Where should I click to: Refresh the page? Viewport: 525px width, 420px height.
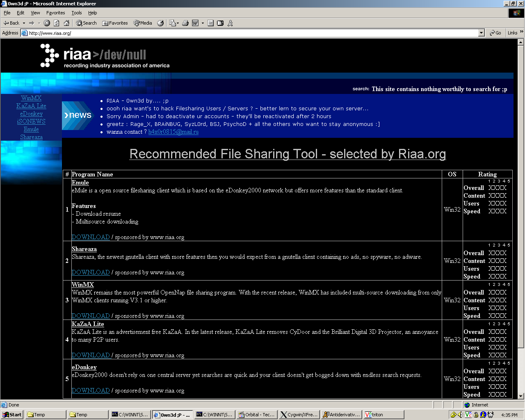(57, 23)
